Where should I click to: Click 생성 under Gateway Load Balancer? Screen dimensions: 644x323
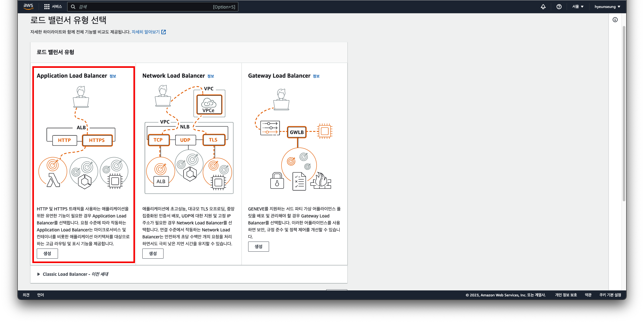pyautogui.click(x=259, y=247)
